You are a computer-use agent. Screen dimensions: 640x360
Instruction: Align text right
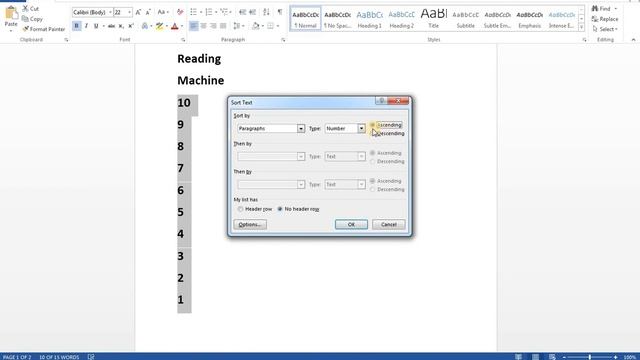[x=213, y=26]
